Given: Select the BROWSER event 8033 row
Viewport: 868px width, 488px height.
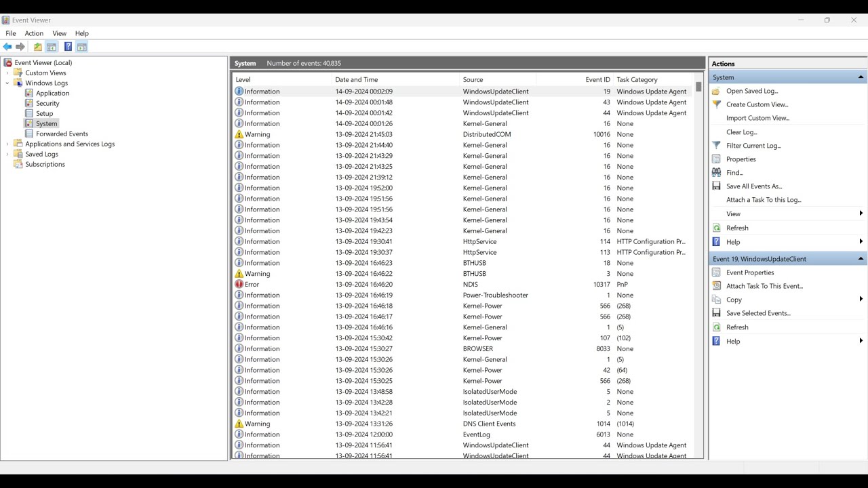Looking at the screenshot, I should point(463,348).
